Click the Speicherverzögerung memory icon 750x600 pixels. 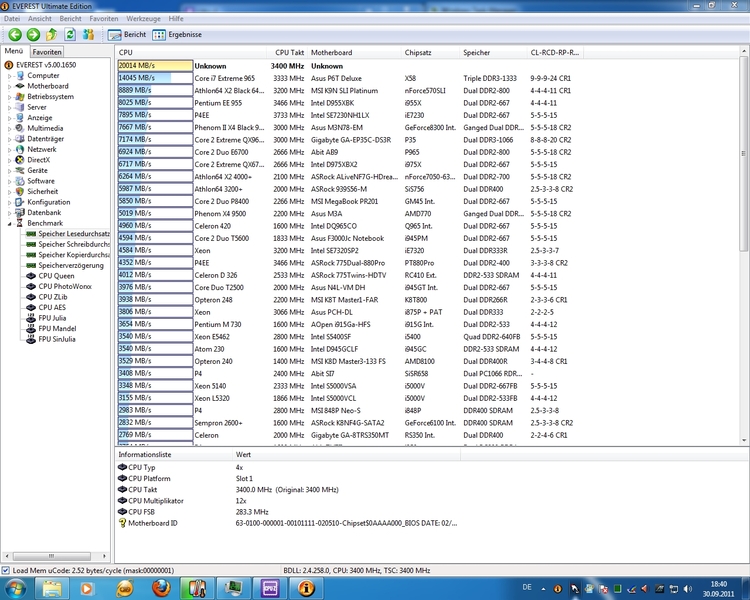point(31,265)
